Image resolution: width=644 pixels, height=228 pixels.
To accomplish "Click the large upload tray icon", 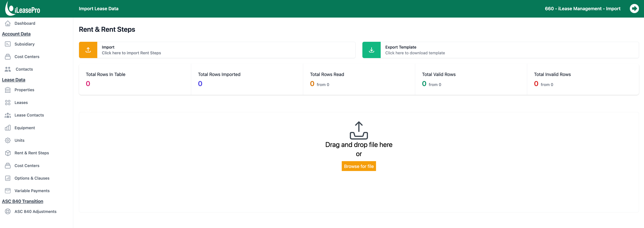I will pos(359,130).
